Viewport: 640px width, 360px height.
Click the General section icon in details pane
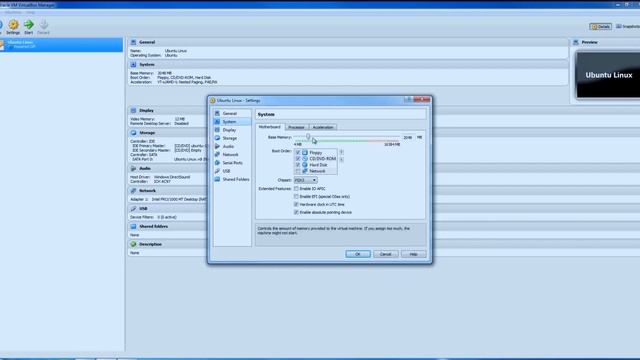coord(133,42)
